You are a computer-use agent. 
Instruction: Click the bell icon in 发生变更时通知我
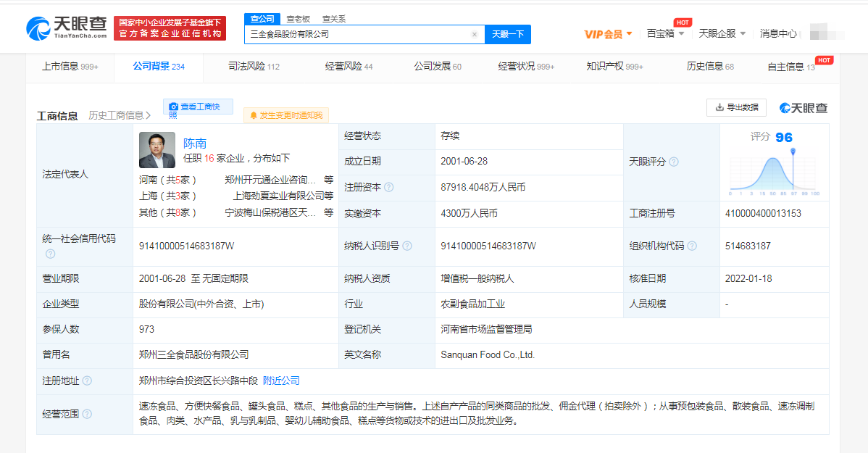coord(254,115)
